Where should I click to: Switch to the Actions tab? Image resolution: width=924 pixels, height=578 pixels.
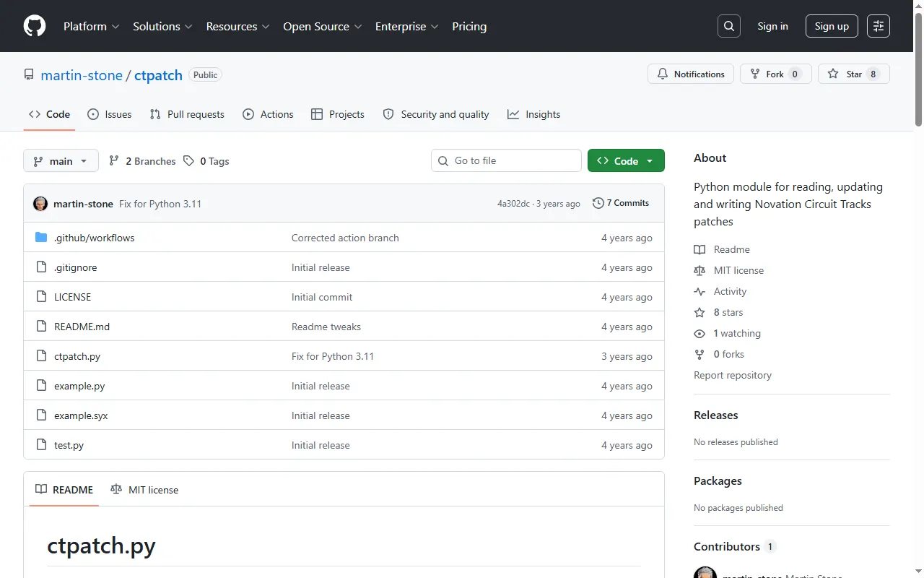pos(268,114)
